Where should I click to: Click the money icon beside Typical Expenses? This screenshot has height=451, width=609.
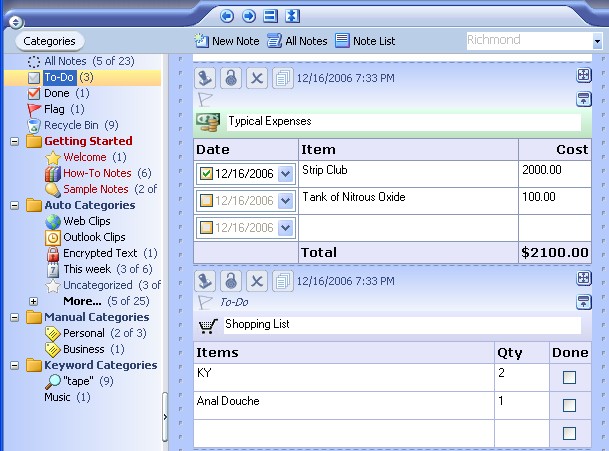(x=208, y=122)
